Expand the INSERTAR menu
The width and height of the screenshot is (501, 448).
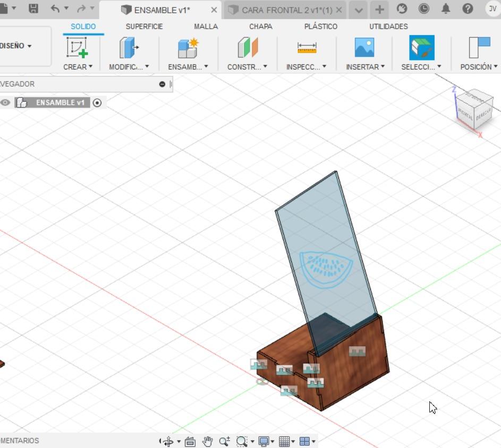365,67
